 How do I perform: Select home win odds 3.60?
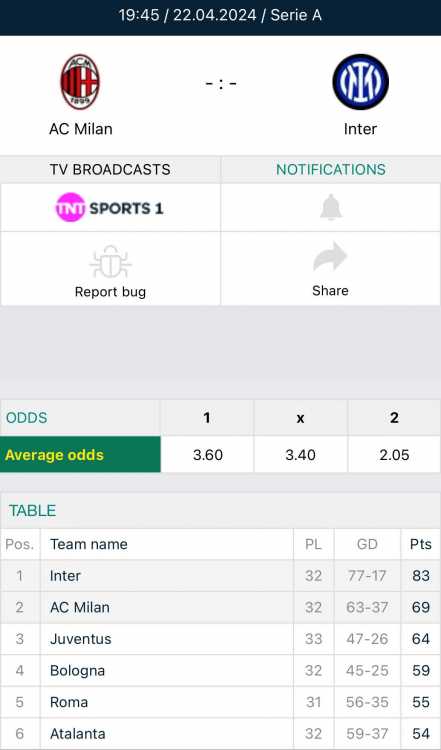(x=208, y=454)
